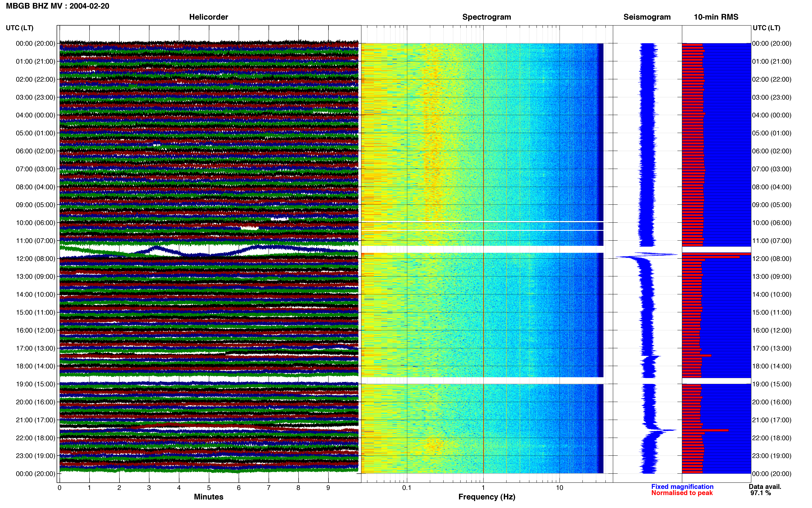Click the left '01:00 (21:00)' time label

click(x=36, y=61)
